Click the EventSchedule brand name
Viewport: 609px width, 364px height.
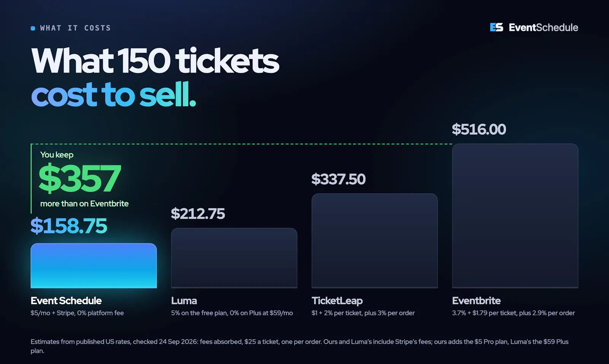[543, 27]
